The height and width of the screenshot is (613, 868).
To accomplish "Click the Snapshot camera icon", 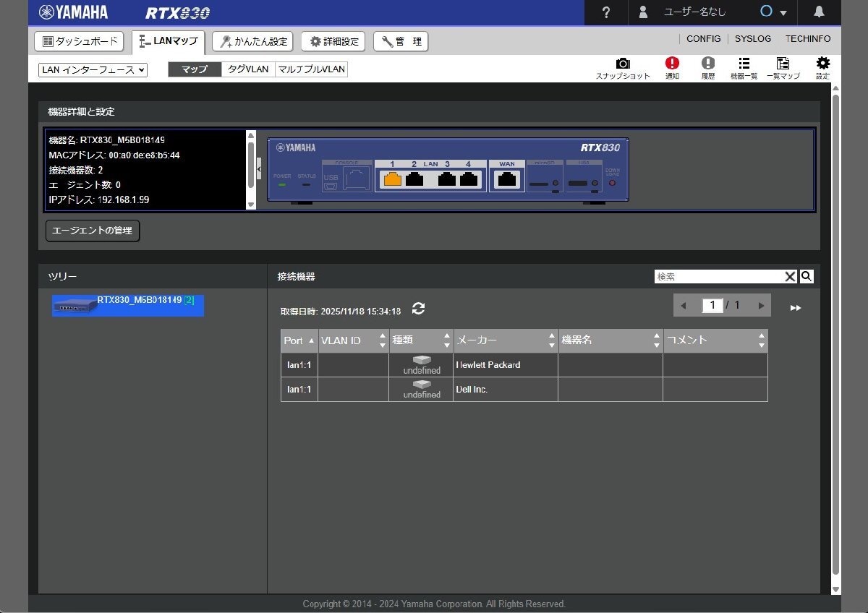I will click(x=623, y=64).
